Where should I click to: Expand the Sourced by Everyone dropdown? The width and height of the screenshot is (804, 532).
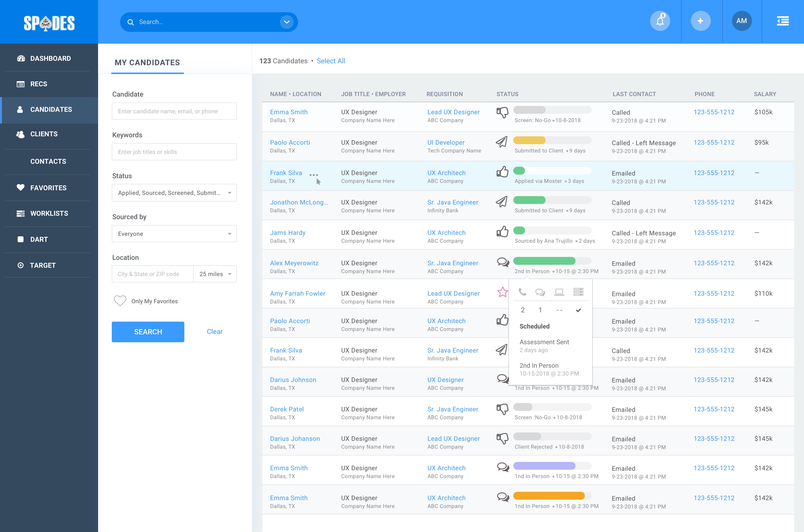[x=174, y=233]
